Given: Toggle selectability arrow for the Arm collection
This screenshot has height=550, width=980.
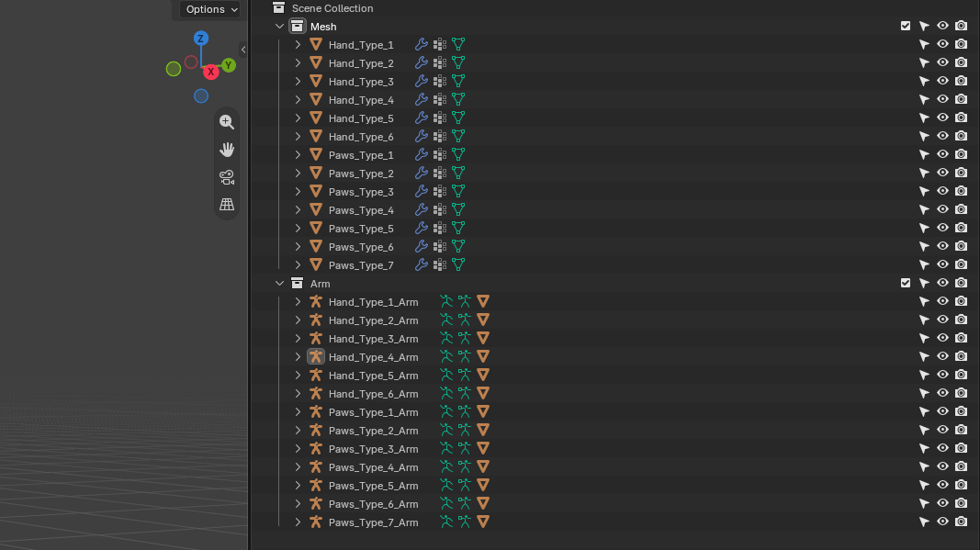Looking at the screenshot, I should (x=924, y=284).
